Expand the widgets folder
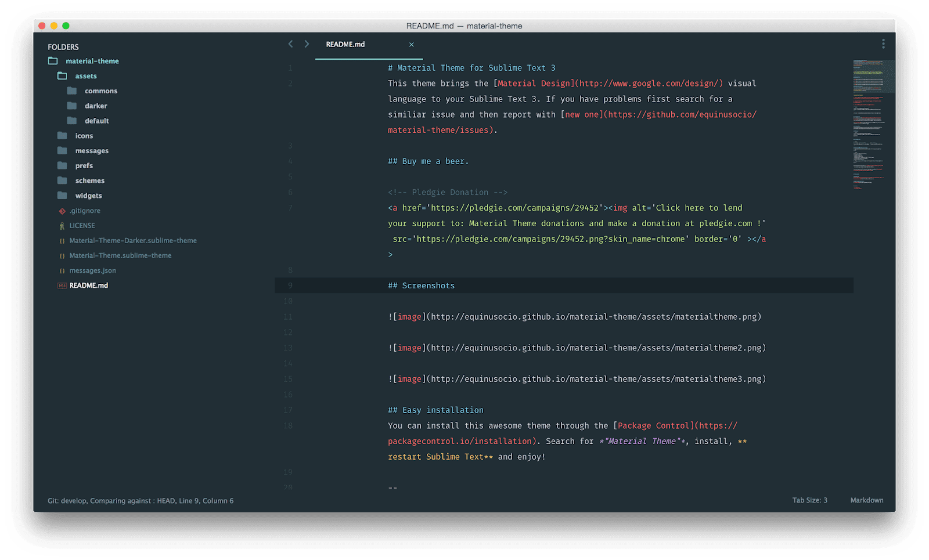Screen dimensions: 929x560 tap(88, 196)
